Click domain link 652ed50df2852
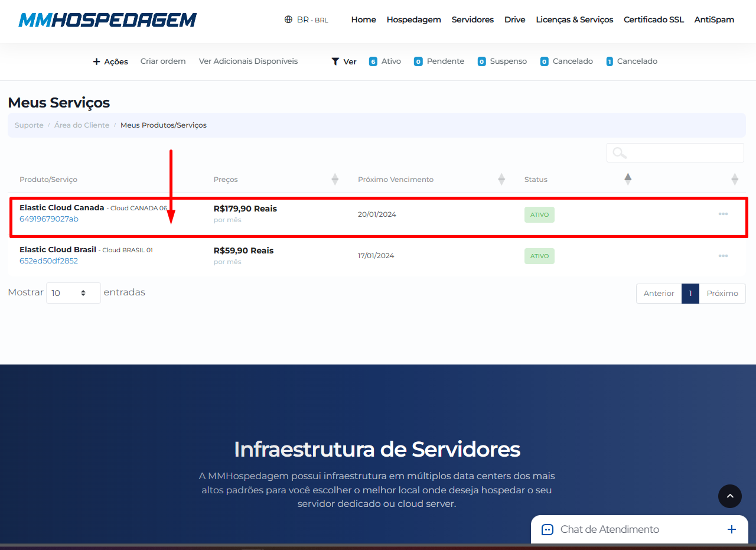The image size is (756, 550). 48,261
